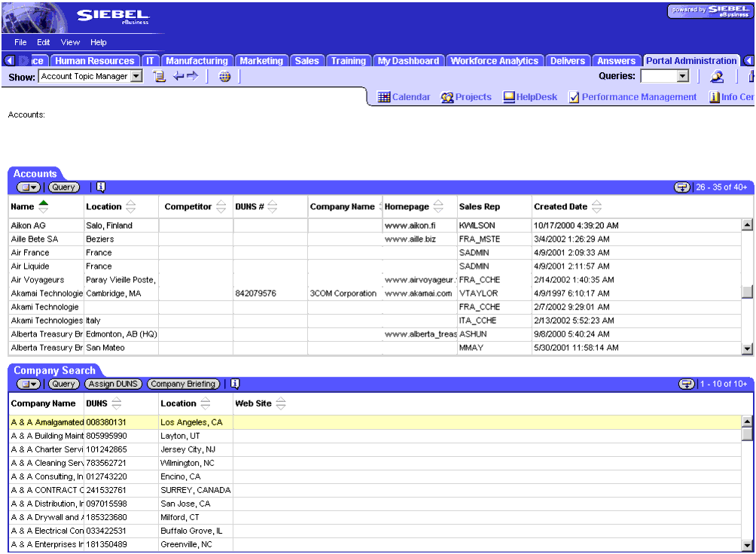
Task: Switch to My Dashboard tab
Action: point(408,61)
